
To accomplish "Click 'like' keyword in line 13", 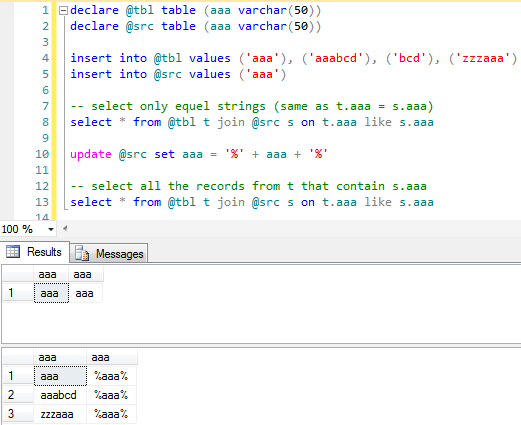I will coord(378,202).
